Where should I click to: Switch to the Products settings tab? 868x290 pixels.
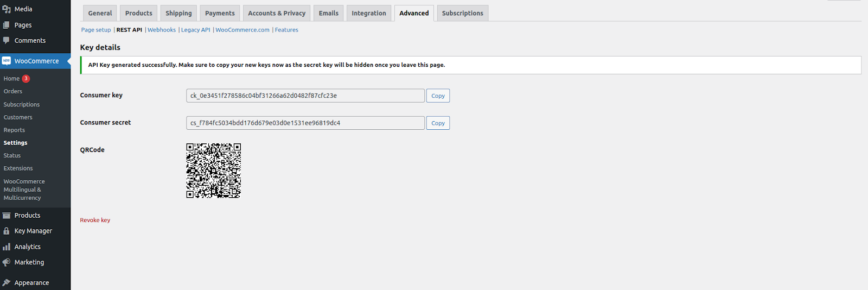coord(139,13)
